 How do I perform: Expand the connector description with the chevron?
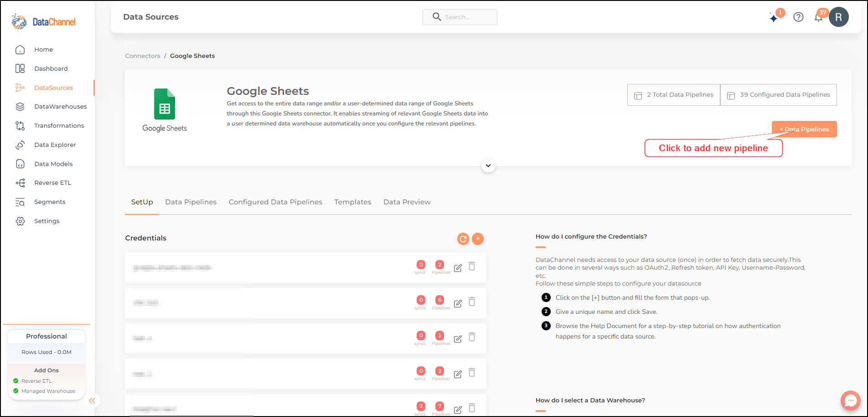coord(488,166)
